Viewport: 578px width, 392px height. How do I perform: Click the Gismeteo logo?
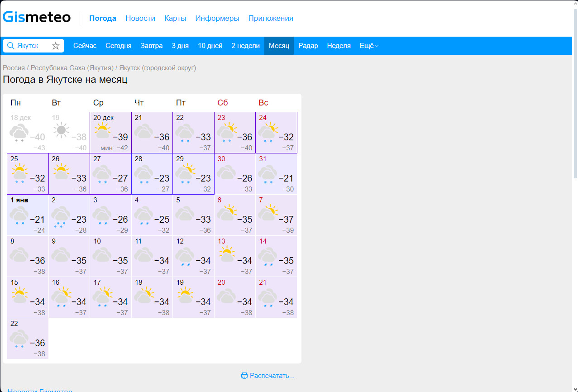(x=37, y=17)
